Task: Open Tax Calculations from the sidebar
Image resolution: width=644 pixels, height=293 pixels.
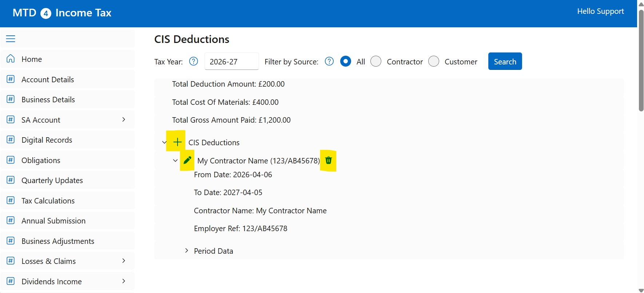Action: click(x=68, y=201)
